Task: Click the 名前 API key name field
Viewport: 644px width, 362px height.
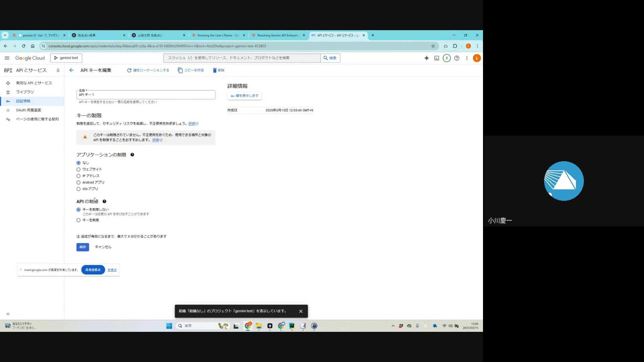Action: tap(146, 95)
